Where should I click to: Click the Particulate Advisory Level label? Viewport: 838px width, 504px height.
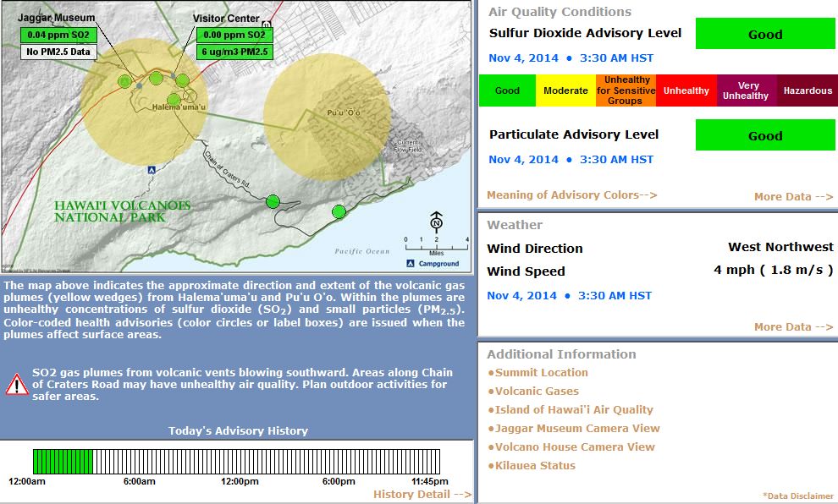574,134
